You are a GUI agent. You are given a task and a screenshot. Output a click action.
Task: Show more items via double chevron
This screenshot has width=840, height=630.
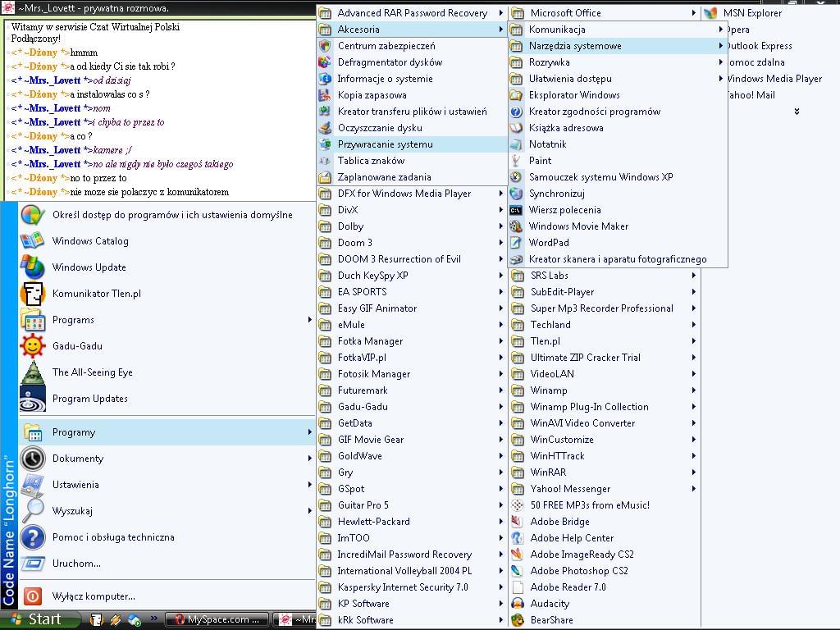797,112
